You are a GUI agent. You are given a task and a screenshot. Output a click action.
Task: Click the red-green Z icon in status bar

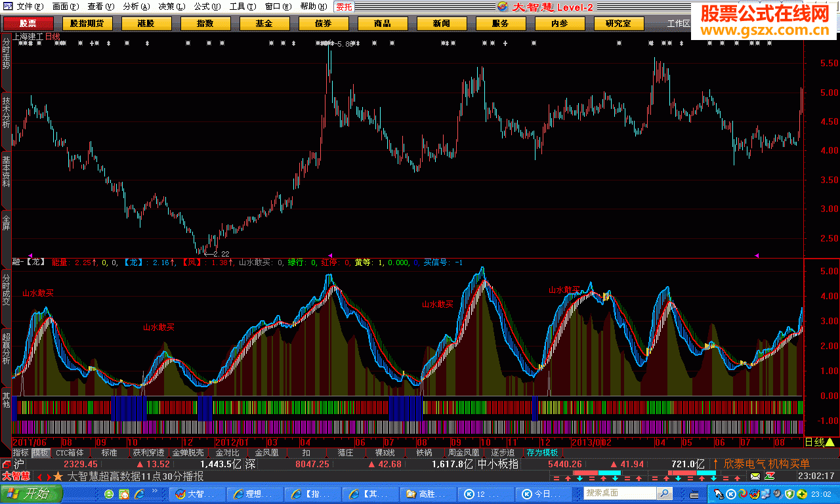tap(770, 476)
